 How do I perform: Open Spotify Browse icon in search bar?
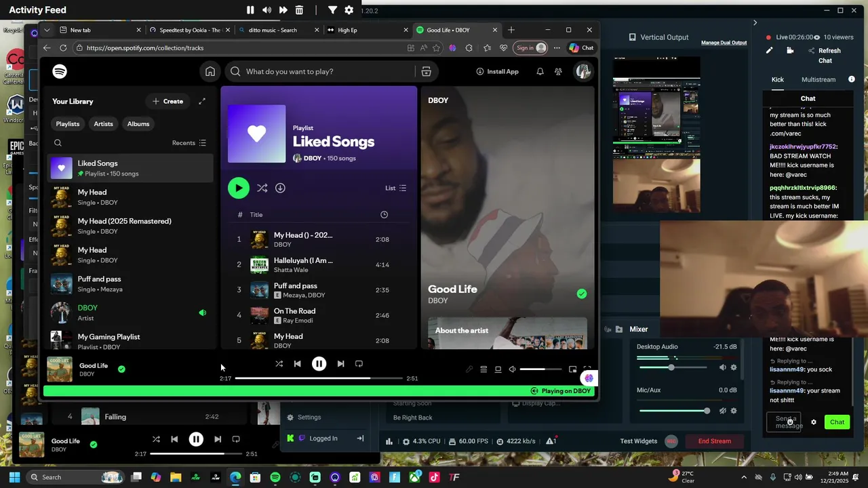(x=426, y=71)
